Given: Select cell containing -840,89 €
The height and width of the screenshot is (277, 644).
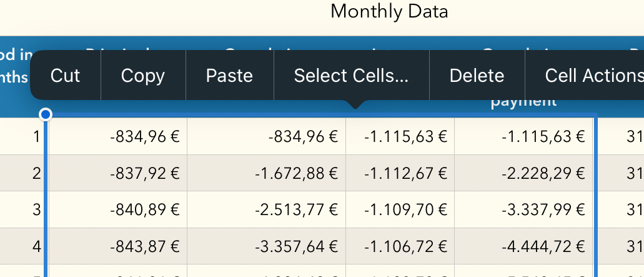Looking at the screenshot, I should tap(117, 209).
